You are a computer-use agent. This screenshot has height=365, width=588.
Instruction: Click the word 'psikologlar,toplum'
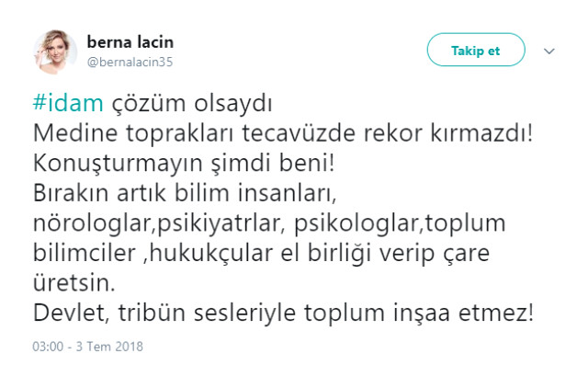[x=400, y=223]
